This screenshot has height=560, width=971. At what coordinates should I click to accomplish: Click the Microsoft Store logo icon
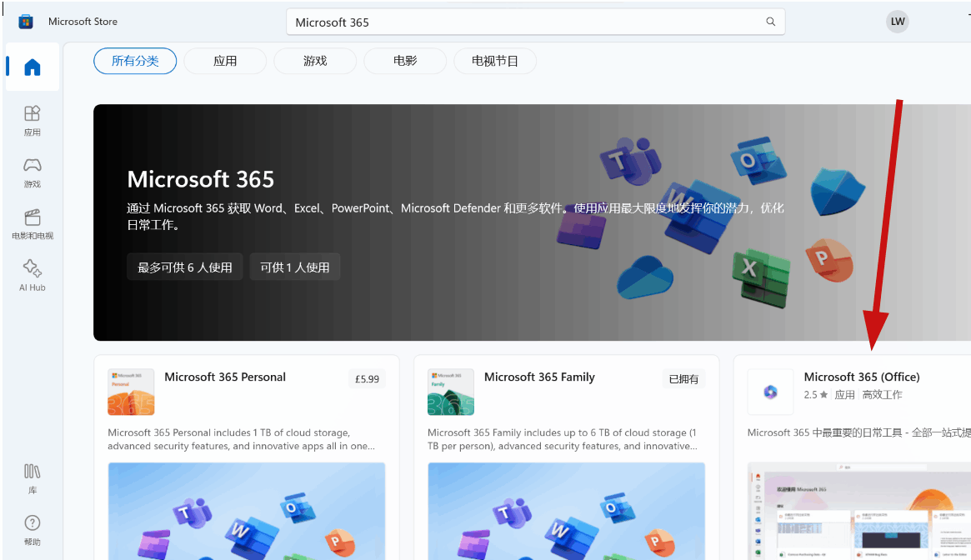tap(25, 22)
